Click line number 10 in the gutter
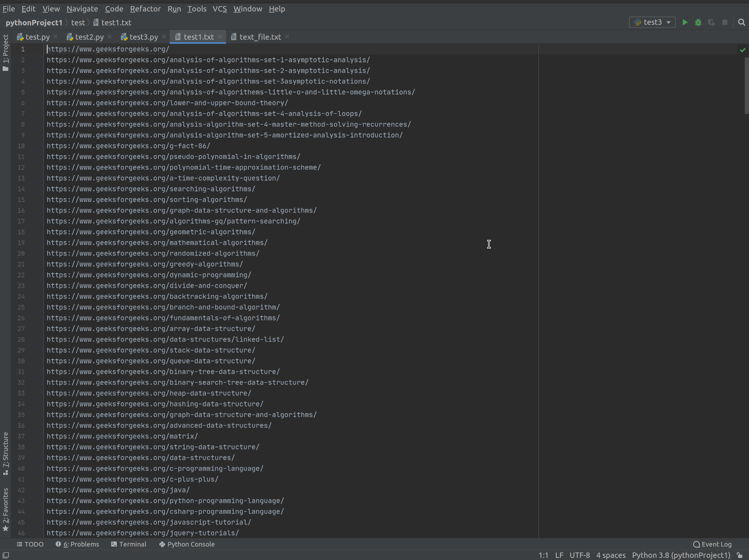The width and height of the screenshot is (749, 560). (21, 146)
